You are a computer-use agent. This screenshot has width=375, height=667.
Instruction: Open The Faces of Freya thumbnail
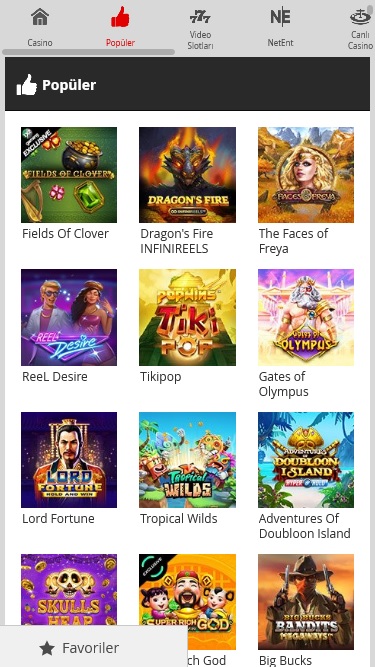click(306, 175)
